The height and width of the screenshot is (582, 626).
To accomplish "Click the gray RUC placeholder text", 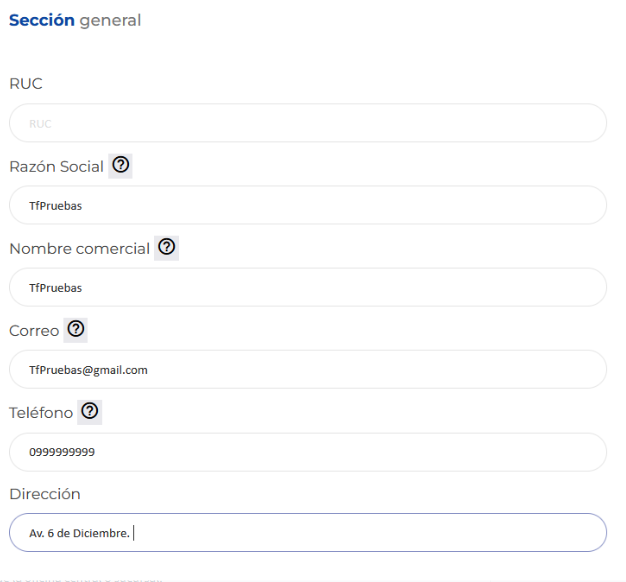I will point(40,124).
